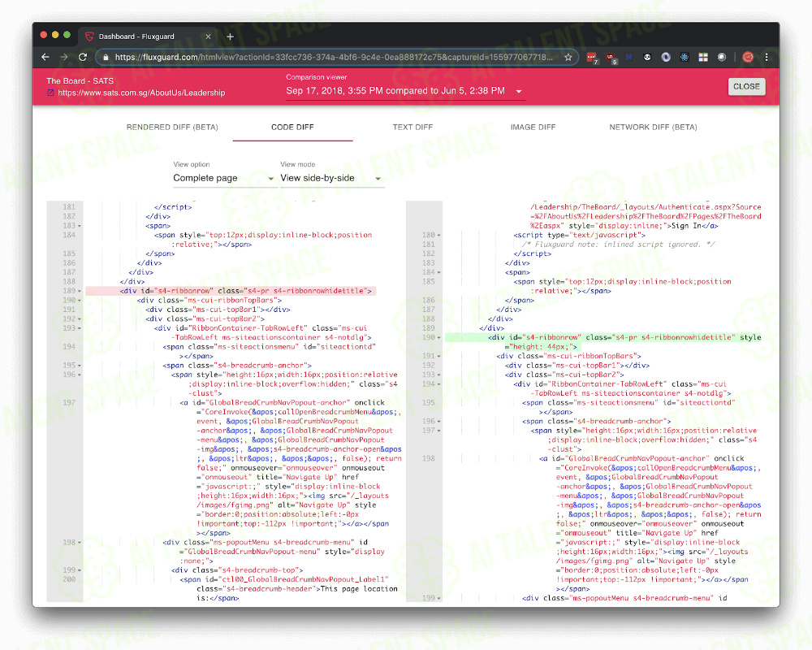Reload the Fluxguard page
The image size is (812, 650).
[x=83, y=57]
